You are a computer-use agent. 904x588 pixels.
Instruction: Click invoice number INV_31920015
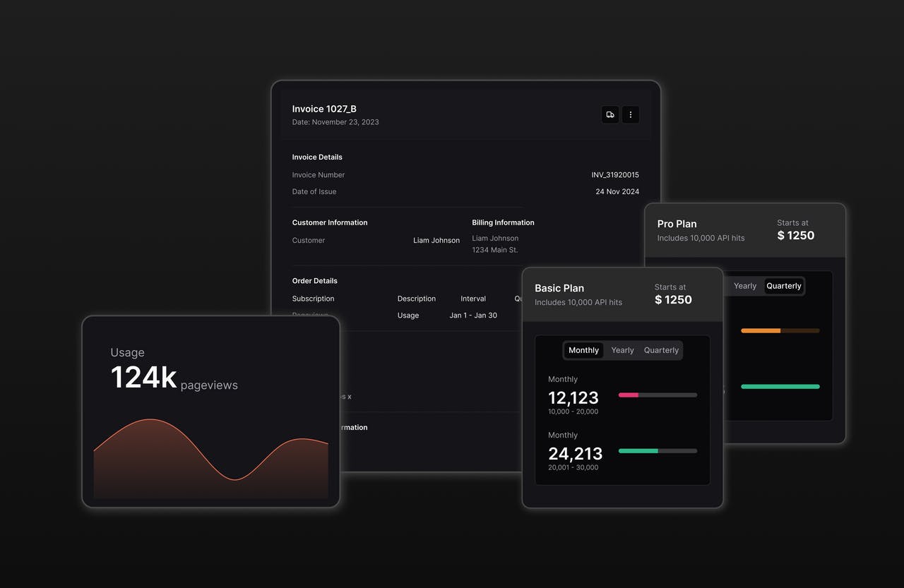pyautogui.click(x=615, y=174)
